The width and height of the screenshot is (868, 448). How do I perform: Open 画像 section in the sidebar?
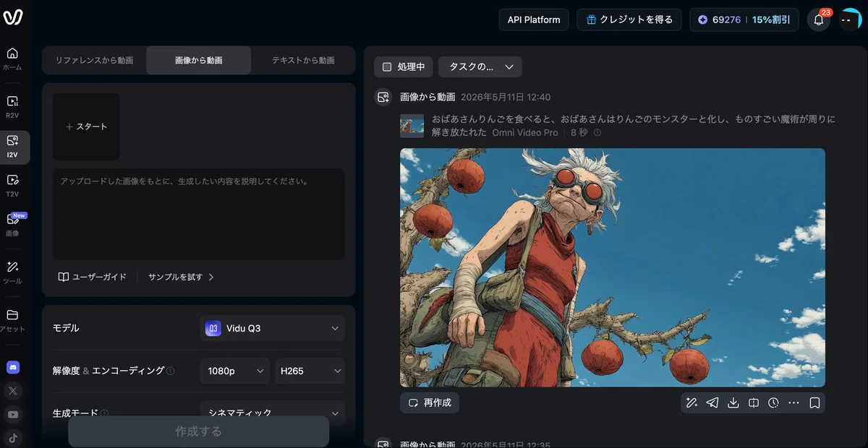coord(12,224)
